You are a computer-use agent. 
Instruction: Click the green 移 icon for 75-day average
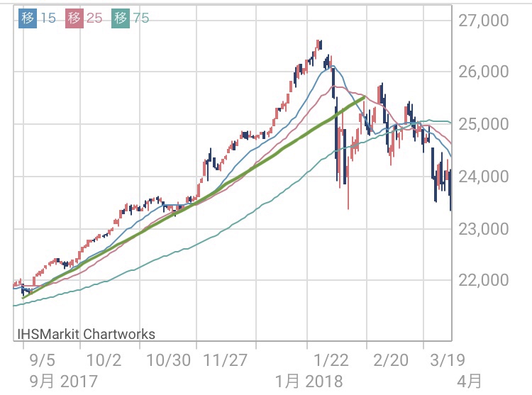click(121, 19)
